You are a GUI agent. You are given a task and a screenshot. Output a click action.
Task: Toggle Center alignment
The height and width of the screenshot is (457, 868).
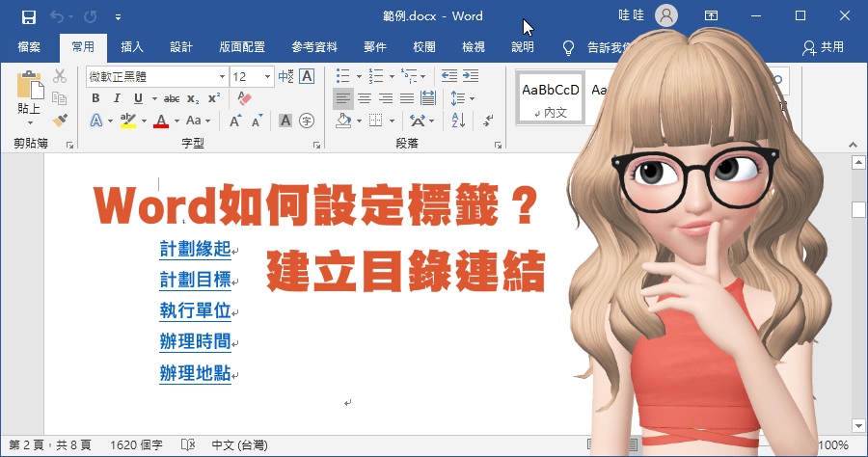(365, 98)
